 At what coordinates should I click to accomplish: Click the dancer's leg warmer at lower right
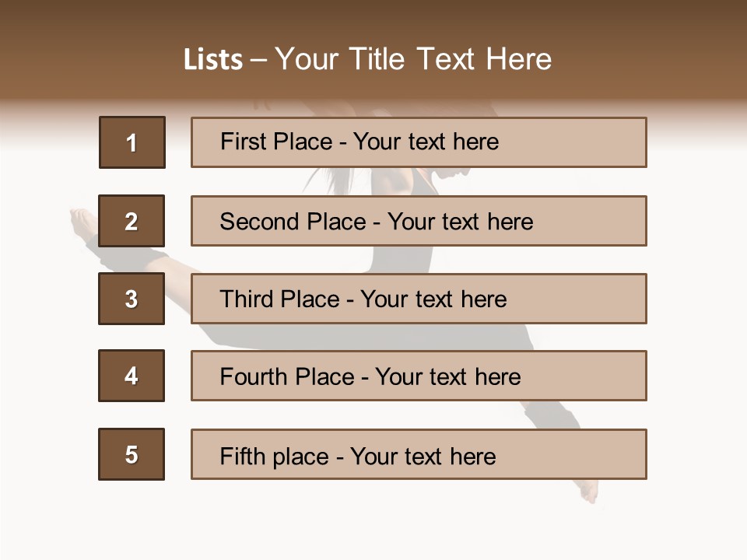554,415
